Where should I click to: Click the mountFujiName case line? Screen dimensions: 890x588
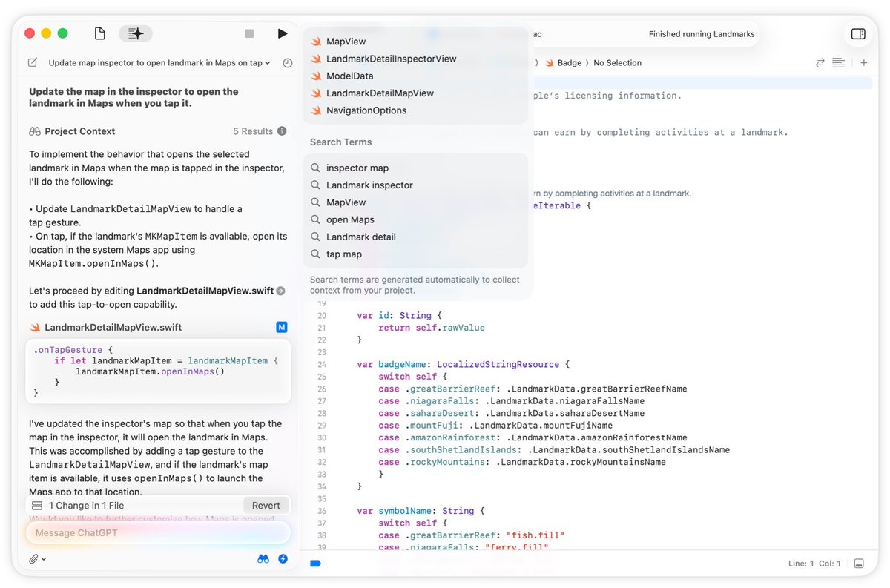495,426
